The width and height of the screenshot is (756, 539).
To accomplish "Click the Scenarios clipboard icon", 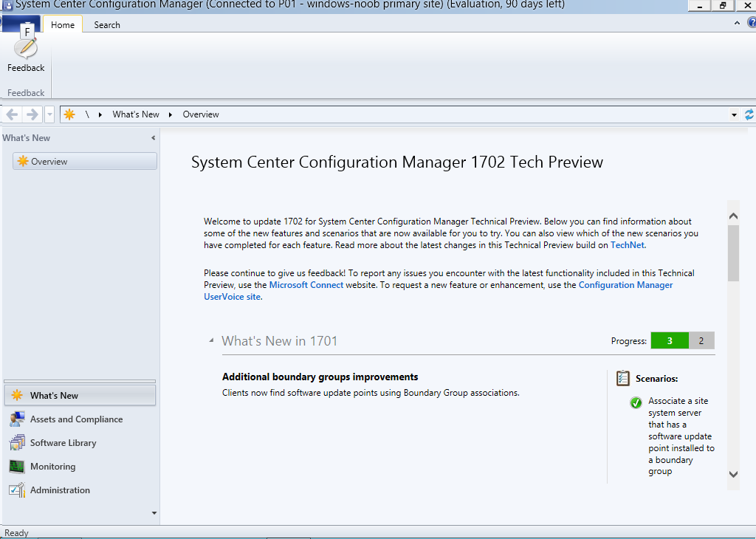I will 623,378.
